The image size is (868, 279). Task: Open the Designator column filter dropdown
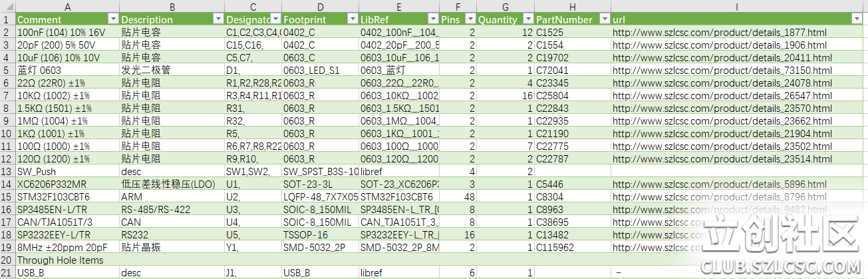click(275, 19)
